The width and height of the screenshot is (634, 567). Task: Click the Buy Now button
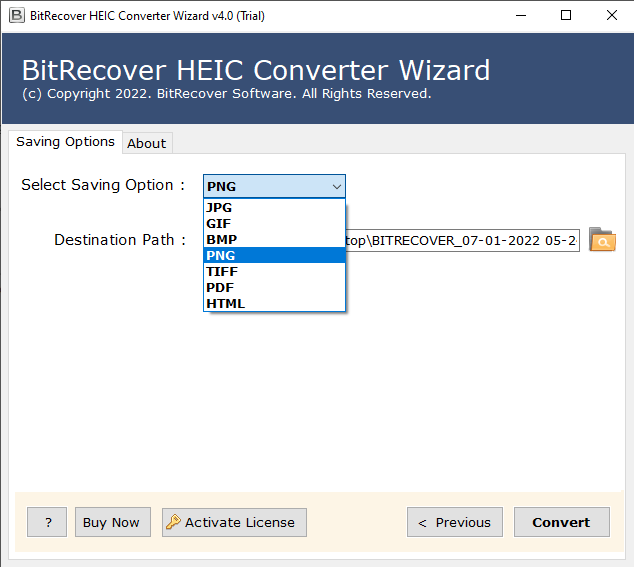(111, 522)
